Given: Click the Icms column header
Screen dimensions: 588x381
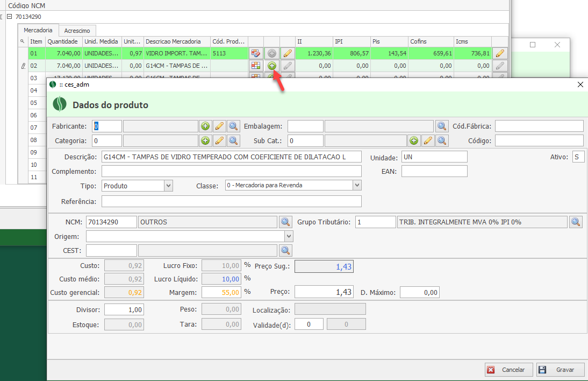Looking at the screenshot, I should point(472,41).
